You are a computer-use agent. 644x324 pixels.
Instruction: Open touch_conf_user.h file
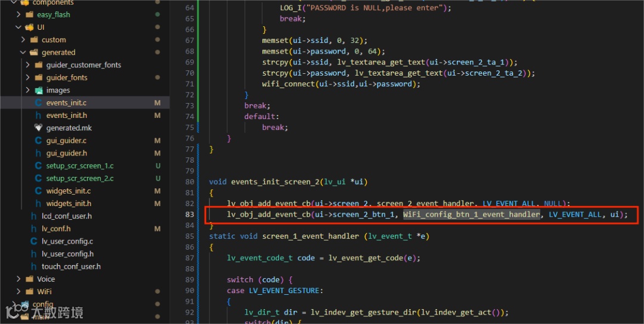pyautogui.click(x=71, y=267)
